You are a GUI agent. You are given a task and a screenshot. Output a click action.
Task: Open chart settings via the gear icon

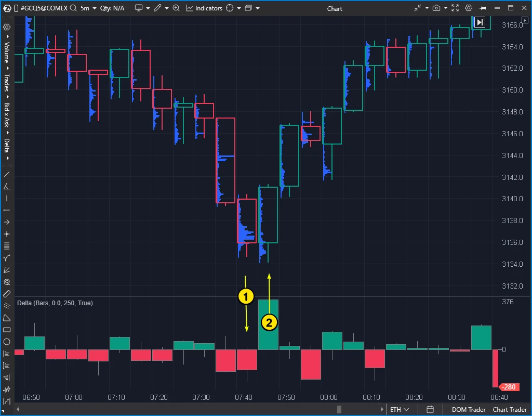tap(468, 8)
